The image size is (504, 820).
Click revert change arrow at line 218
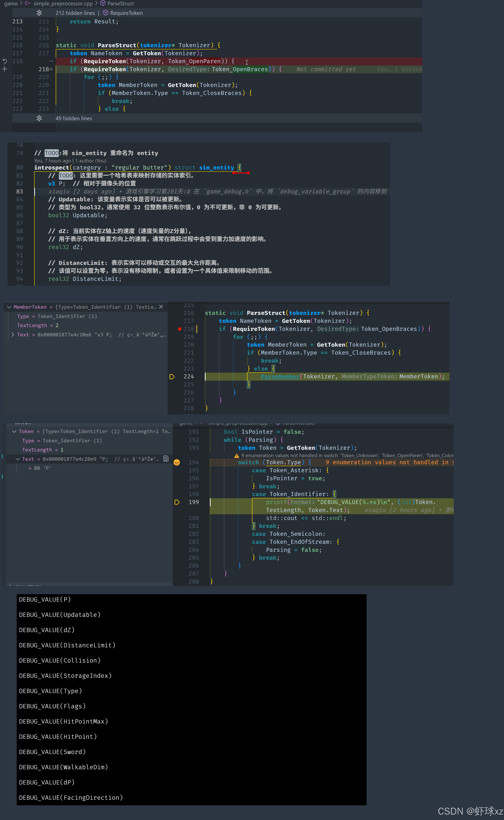pyautogui.click(x=5, y=61)
